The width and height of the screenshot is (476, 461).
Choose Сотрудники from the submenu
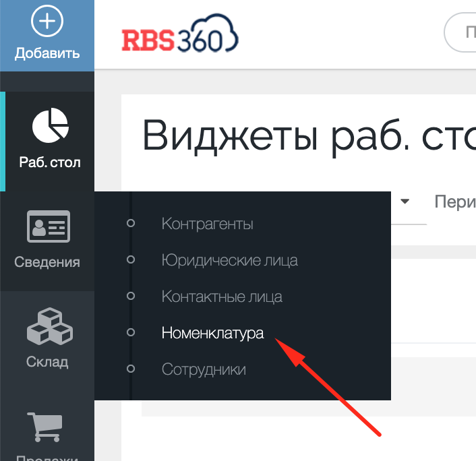204,369
